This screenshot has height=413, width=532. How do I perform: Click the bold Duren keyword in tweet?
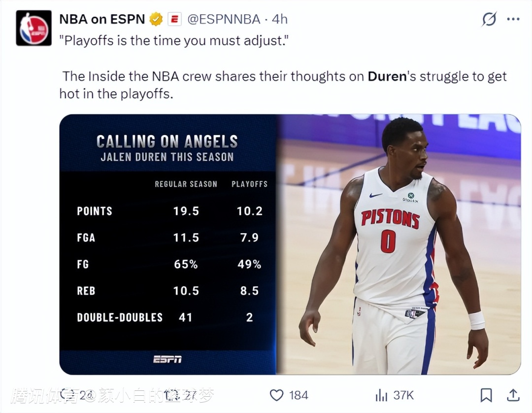pyautogui.click(x=387, y=76)
